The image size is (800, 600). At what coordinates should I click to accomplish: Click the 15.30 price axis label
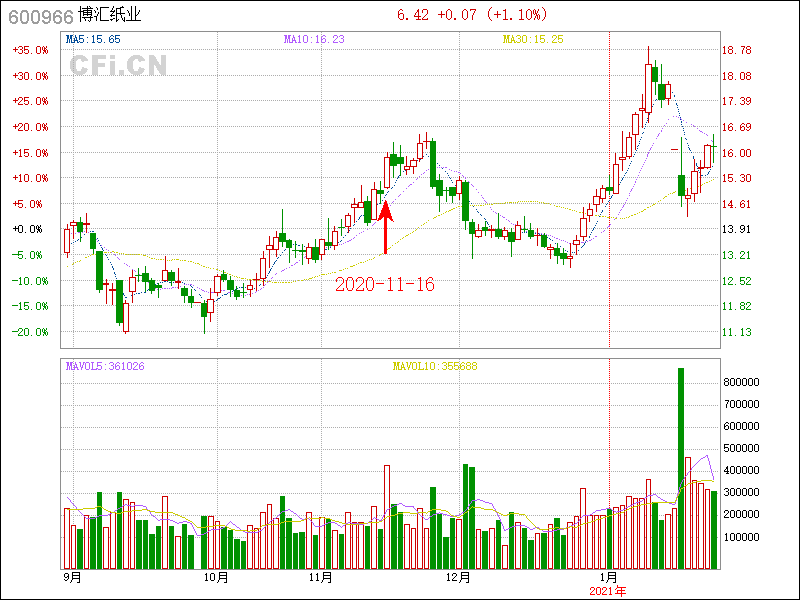tap(737, 179)
